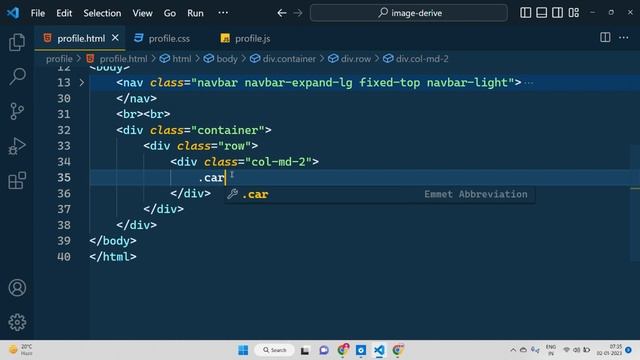The width and height of the screenshot is (640, 360).
Task: Show more menus via the ellipsis
Action: [223, 13]
